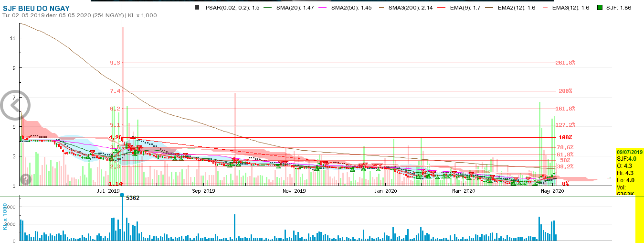Click the 4.26 high price label
Screen dimensions: 644x243
point(116,137)
